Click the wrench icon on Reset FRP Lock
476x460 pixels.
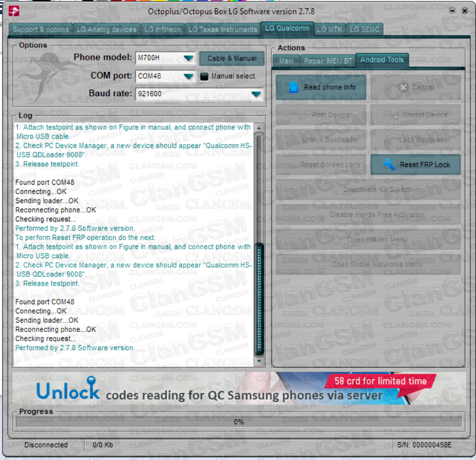click(388, 164)
